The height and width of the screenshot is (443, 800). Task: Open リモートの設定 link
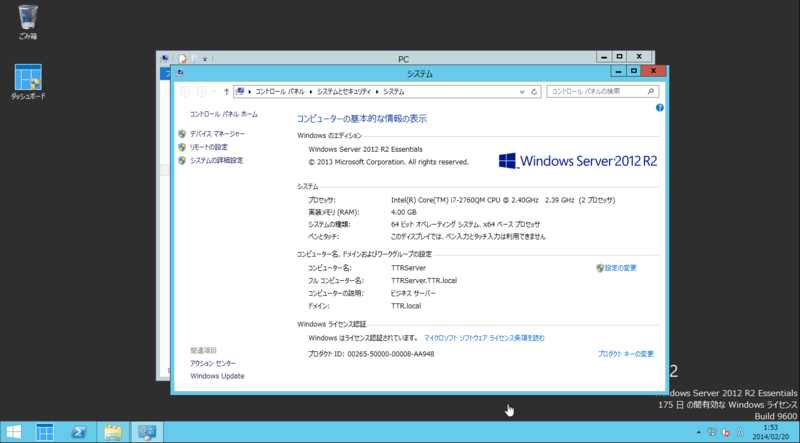click(x=209, y=147)
